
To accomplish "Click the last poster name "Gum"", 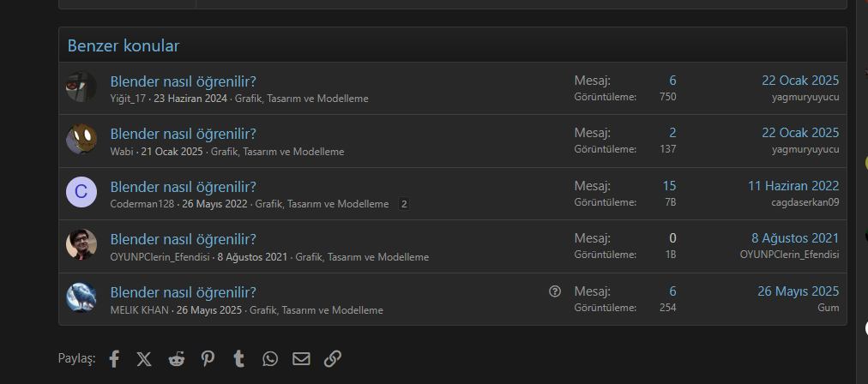I will tap(829, 308).
